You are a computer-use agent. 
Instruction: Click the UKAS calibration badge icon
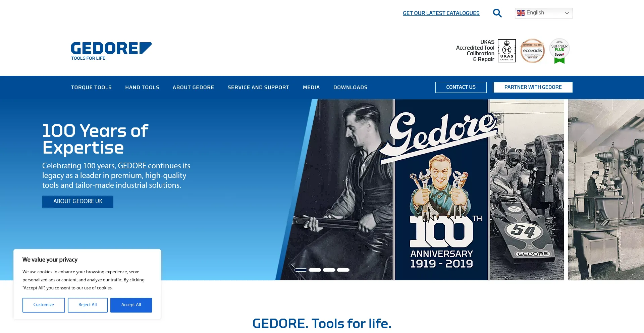[x=506, y=51]
